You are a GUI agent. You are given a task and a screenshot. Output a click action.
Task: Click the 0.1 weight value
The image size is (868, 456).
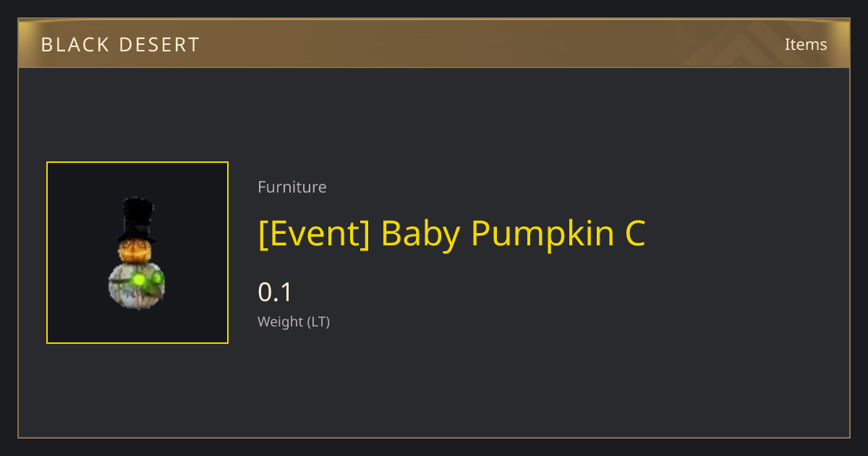click(x=275, y=292)
